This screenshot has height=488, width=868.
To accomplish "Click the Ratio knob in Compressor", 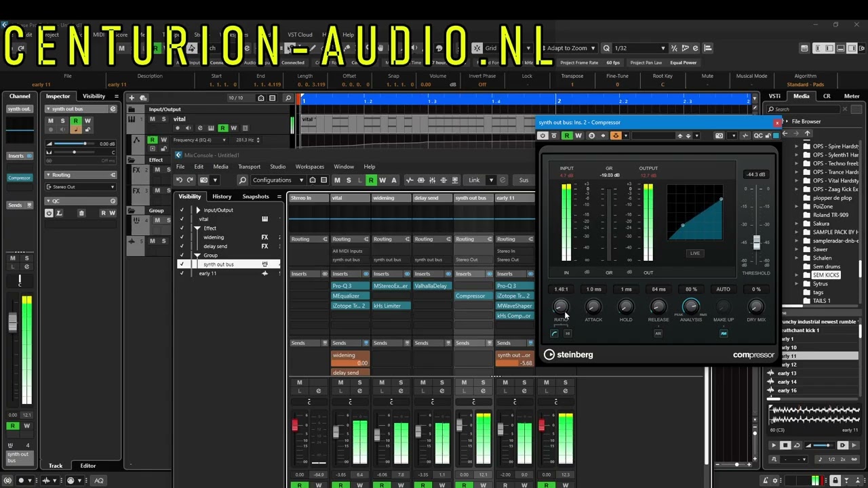I will 561,307.
